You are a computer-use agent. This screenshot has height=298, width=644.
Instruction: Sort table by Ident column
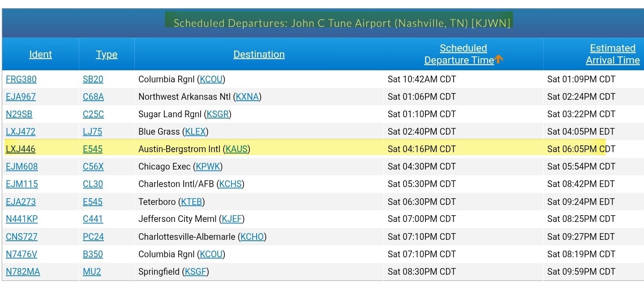[40, 55]
